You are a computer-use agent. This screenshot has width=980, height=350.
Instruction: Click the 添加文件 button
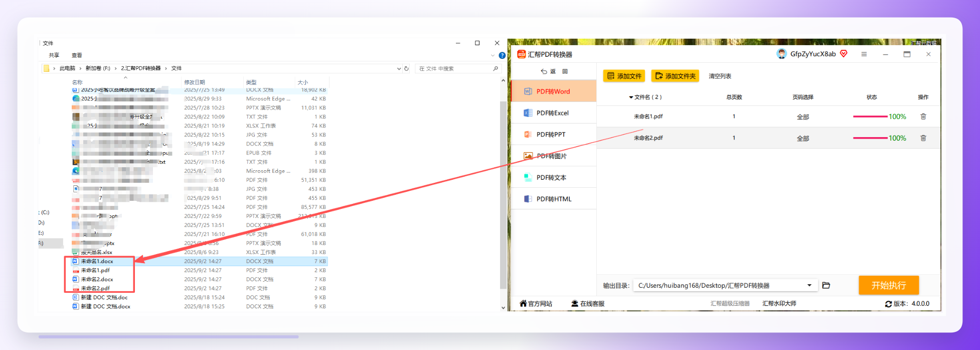click(x=624, y=76)
